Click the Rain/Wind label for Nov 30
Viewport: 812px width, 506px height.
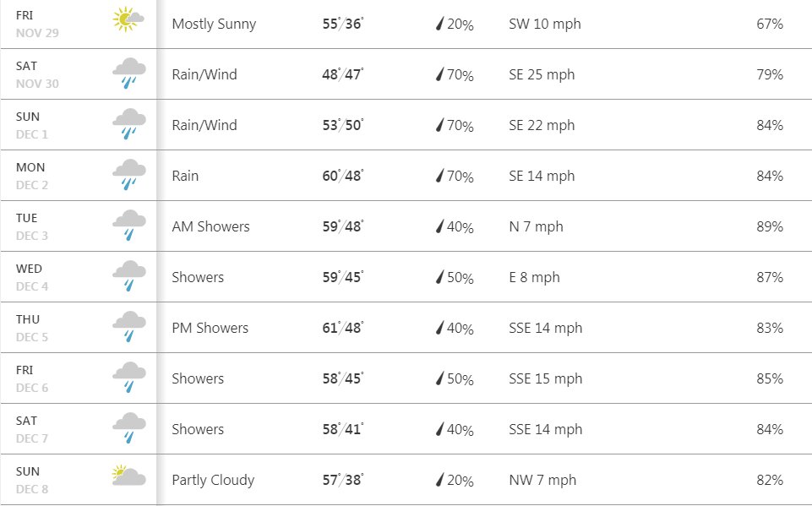tap(204, 74)
